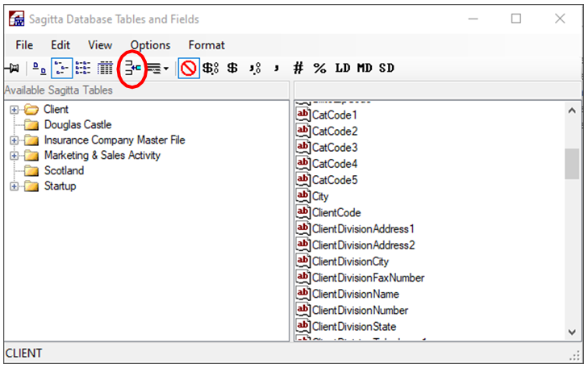Screen dimensions: 588x368
Task: Select the ClientDivisionNumber field
Action: 360,311
